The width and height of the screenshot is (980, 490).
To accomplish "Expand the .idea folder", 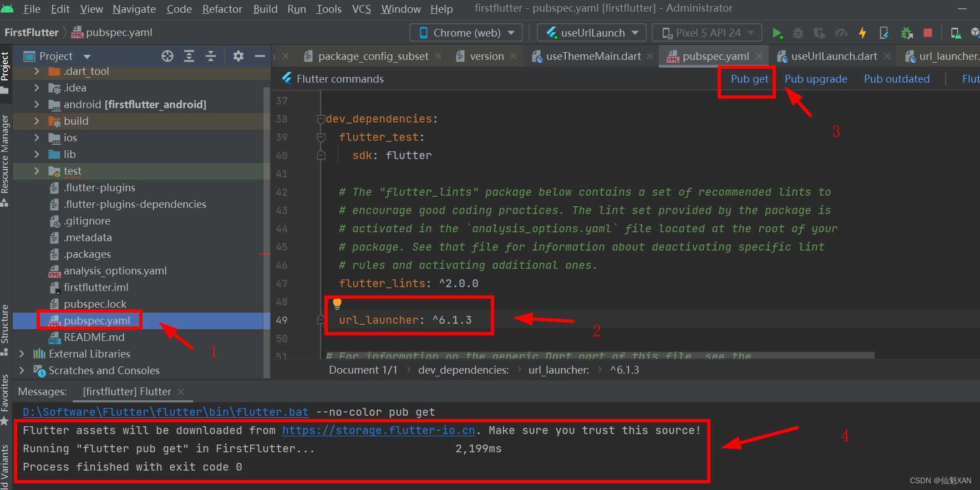I will (x=37, y=88).
